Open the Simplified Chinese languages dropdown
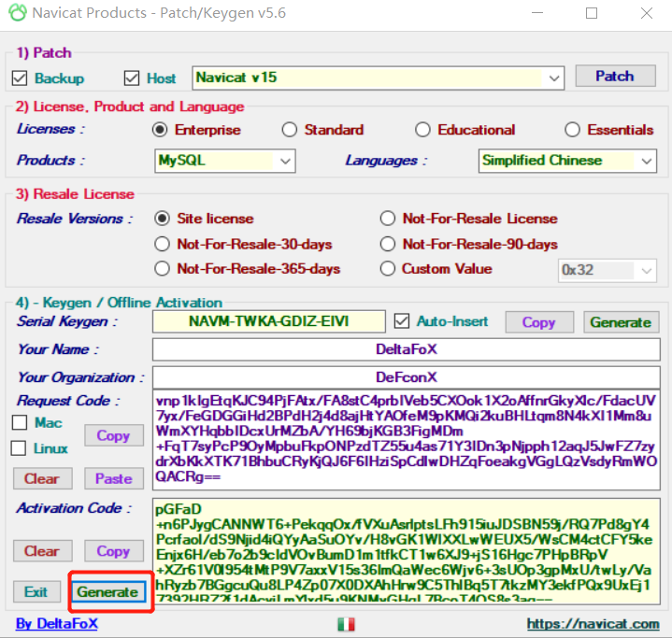Screen dimensions: 672x638 tap(567, 161)
